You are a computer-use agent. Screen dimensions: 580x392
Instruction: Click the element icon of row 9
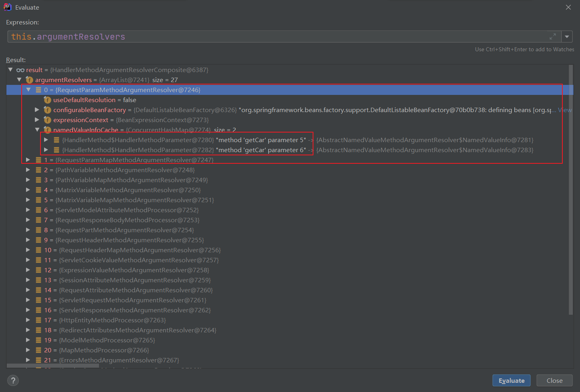tap(38, 240)
